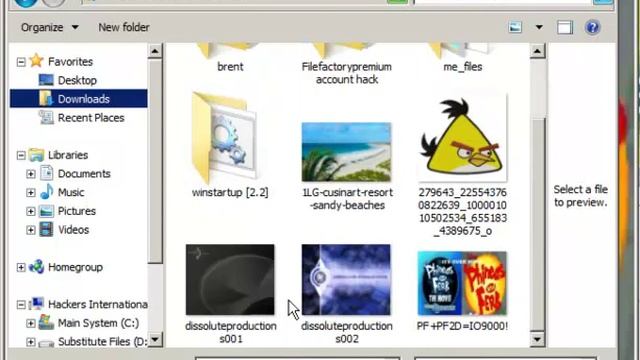The width and height of the screenshot is (640, 360).
Task: Open the Organize menu
Action: click(49, 27)
